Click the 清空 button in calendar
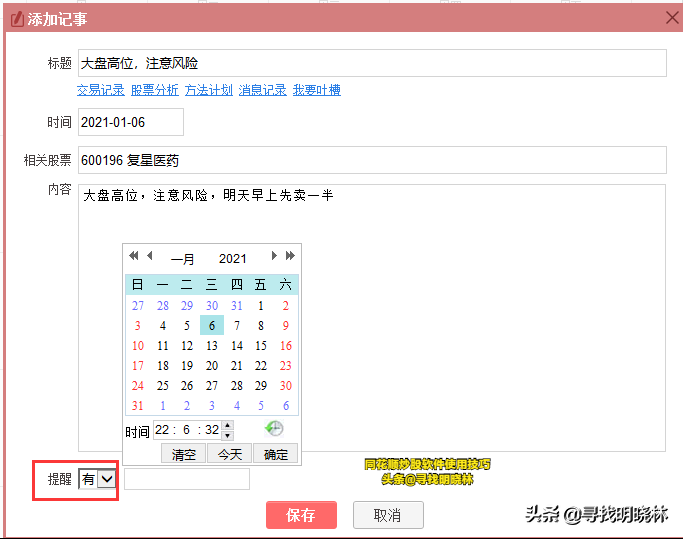683x539 pixels. tap(183, 454)
